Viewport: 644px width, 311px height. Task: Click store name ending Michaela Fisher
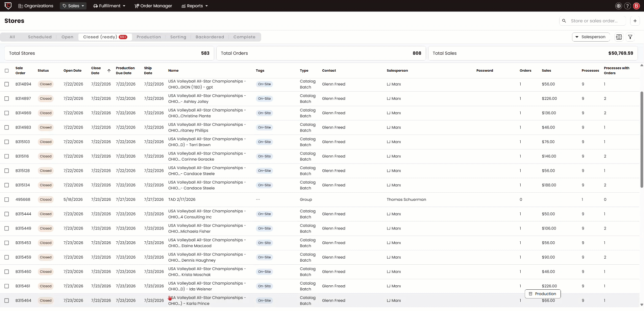pos(207,229)
